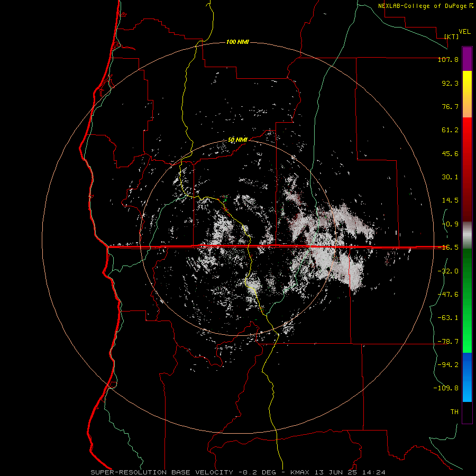Screen dimensions: 476x476
Task: Click the -0.9 velocity scale value
Action: 450,224
